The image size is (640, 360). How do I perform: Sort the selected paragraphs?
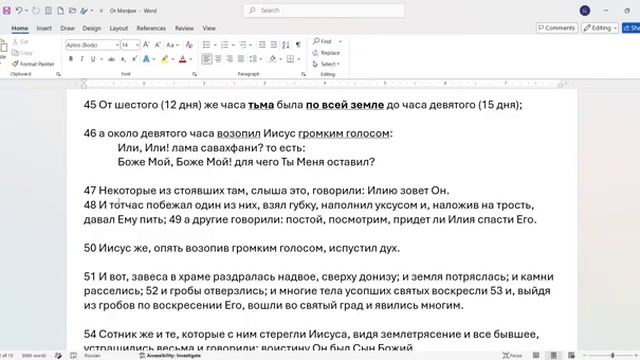pyautogui.click(x=286, y=44)
